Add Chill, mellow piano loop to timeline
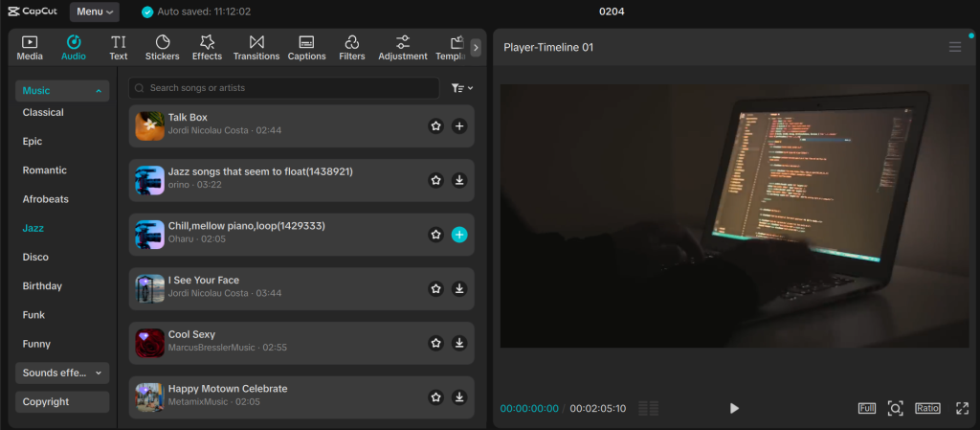The width and height of the screenshot is (980, 430). click(x=459, y=235)
